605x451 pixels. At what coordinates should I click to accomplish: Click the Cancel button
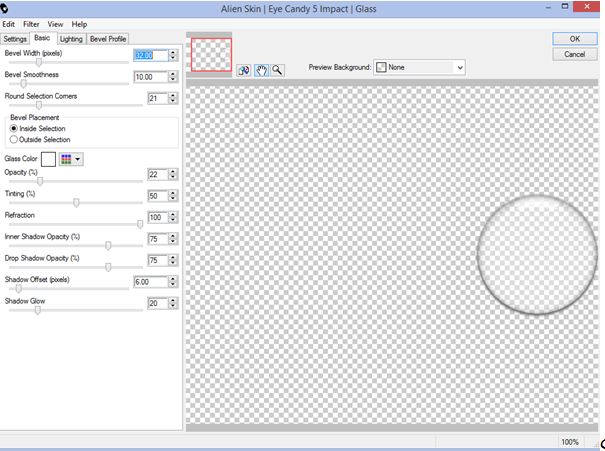click(575, 54)
